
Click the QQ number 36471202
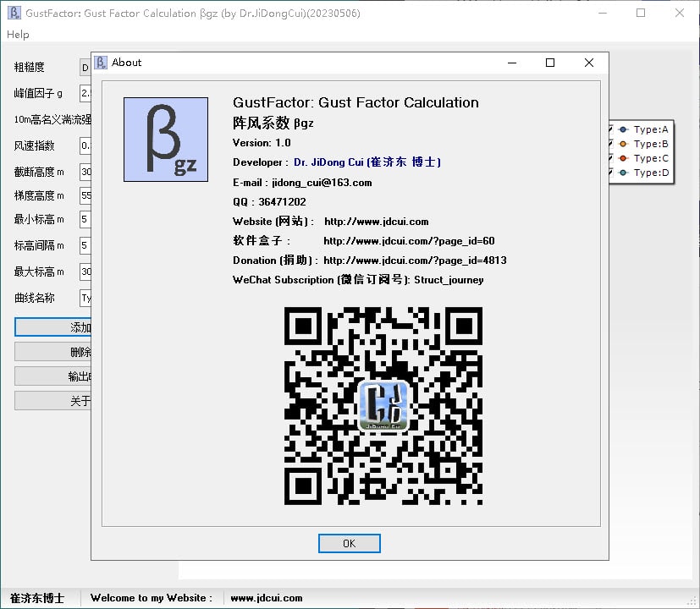tap(282, 201)
